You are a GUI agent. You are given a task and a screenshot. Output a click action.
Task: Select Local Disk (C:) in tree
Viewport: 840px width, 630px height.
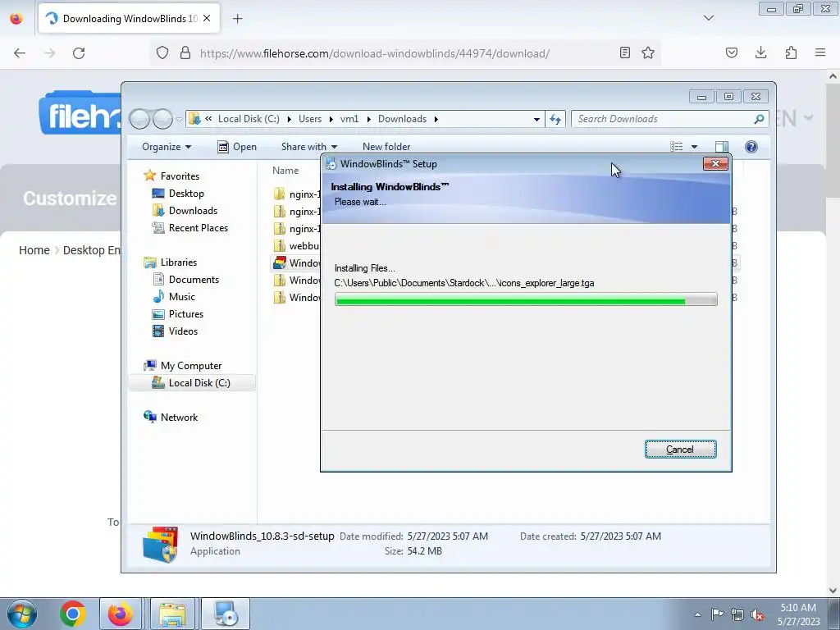192,382
